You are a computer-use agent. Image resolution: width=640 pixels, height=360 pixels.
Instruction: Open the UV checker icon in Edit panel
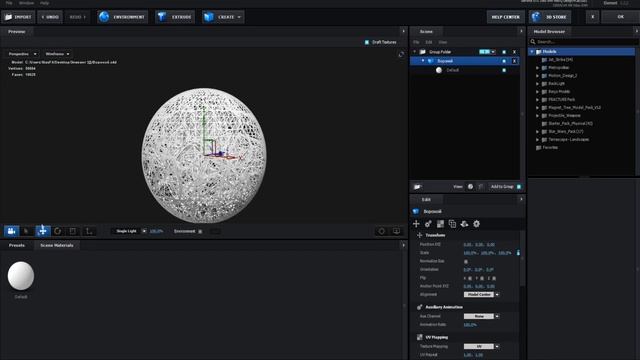(440, 224)
